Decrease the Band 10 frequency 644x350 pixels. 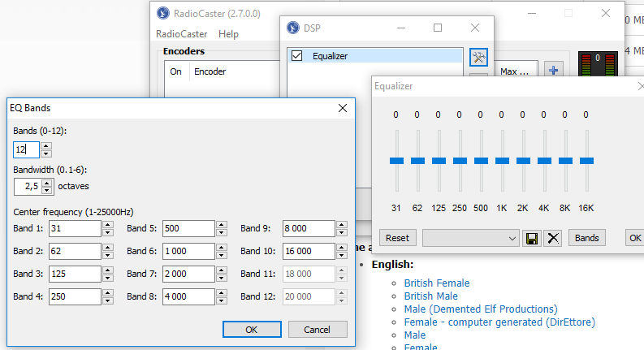click(x=342, y=255)
